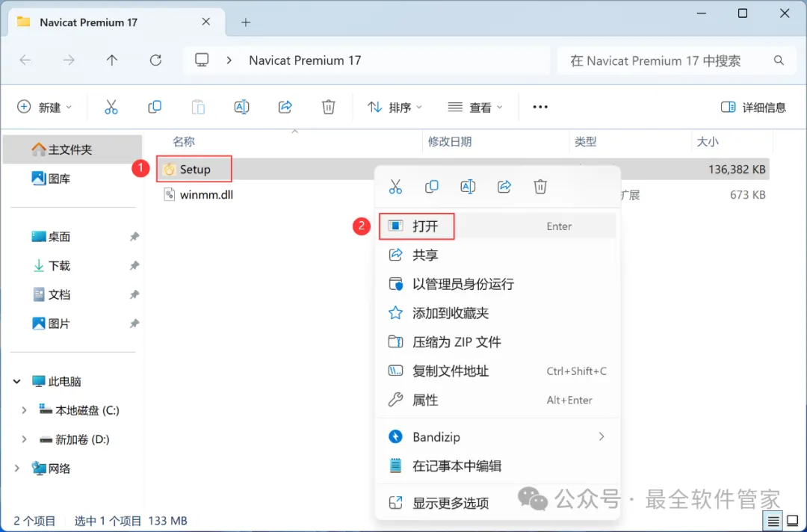
Task: Switch to large thumbnails view icon
Action: click(x=793, y=522)
